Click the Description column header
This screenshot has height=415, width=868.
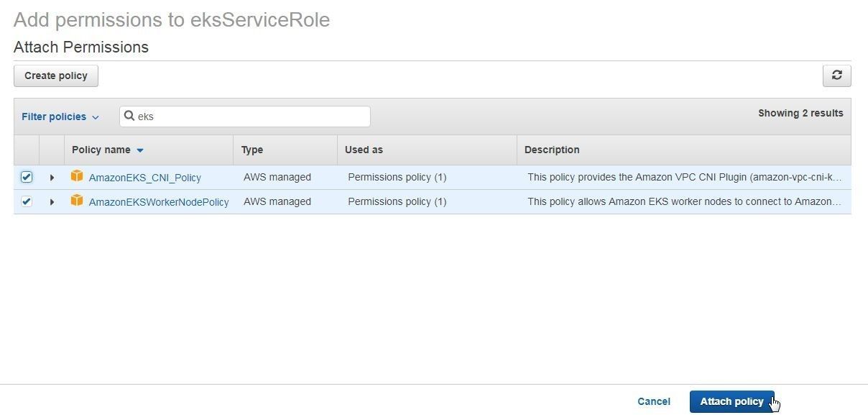coord(552,150)
